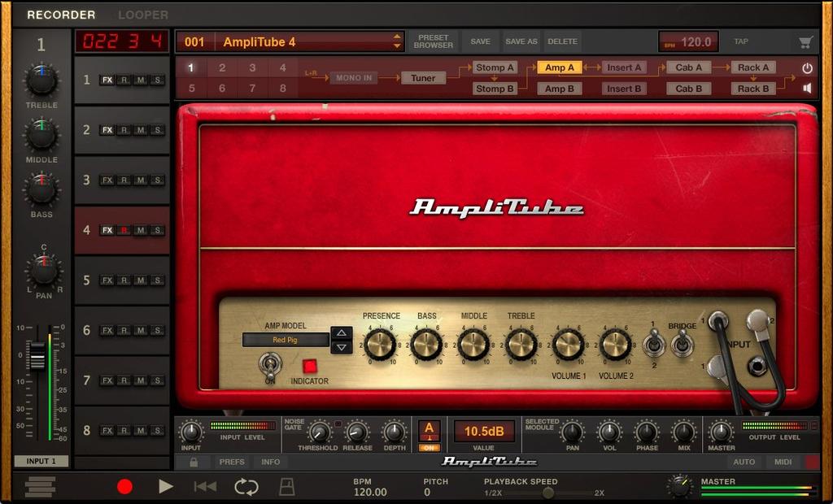
Task: Click the metronome icon in transport bar
Action: (x=286, y=486)
